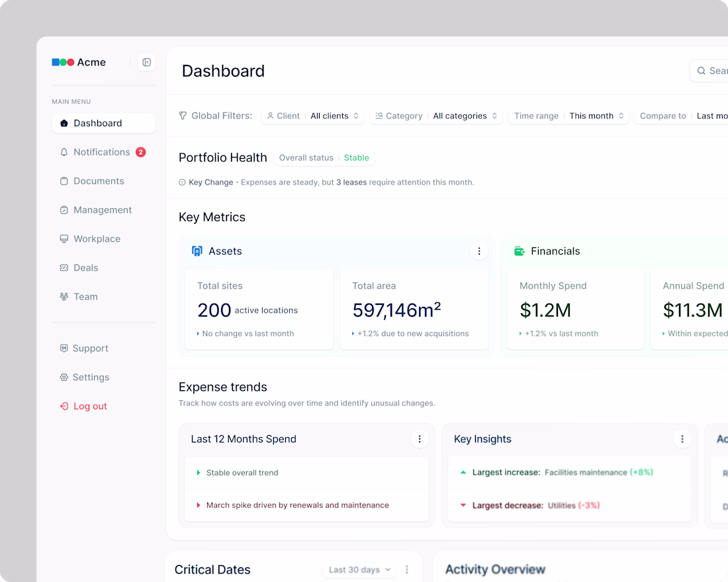The height and width of the screenshot is (582, 728).
Task: Click '+1.2% due to new acquisitions' text
Action: 413,334
